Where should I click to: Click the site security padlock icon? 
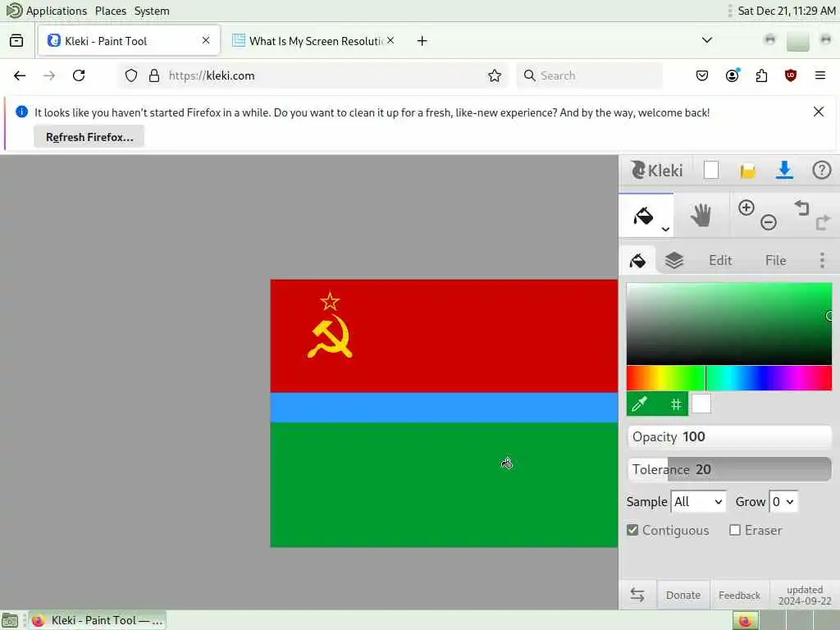point(154,75)
